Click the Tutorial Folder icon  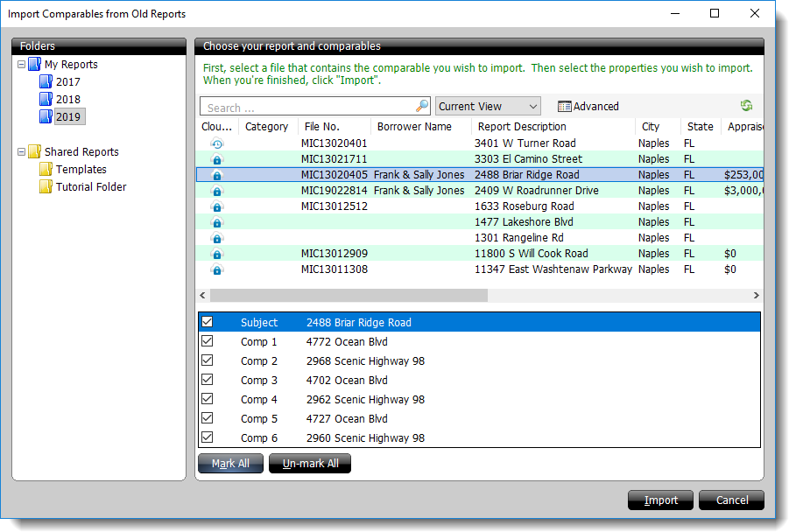click(46, 187)
